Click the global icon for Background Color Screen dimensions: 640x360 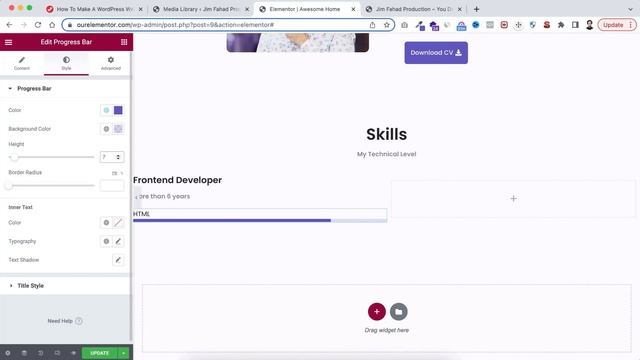coord(106,129)
